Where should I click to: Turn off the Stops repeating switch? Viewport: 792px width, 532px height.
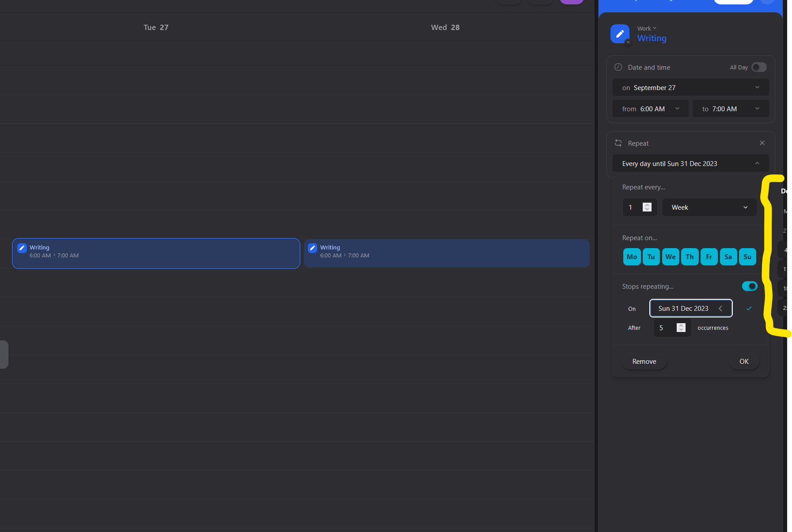coord(750,286)
